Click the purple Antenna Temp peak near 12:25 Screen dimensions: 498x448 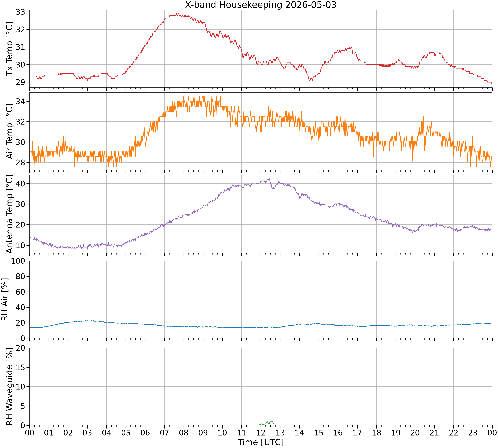(x=269, y=179)
